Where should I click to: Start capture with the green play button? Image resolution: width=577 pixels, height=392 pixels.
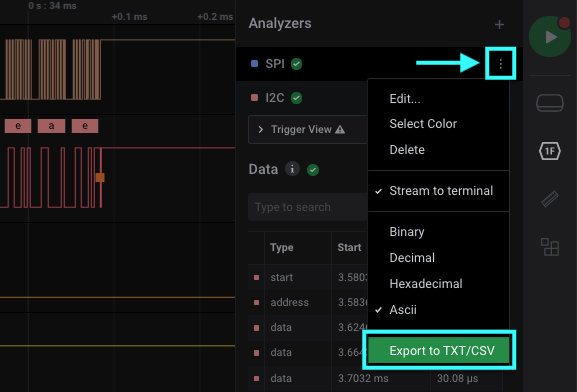(550, 36)
